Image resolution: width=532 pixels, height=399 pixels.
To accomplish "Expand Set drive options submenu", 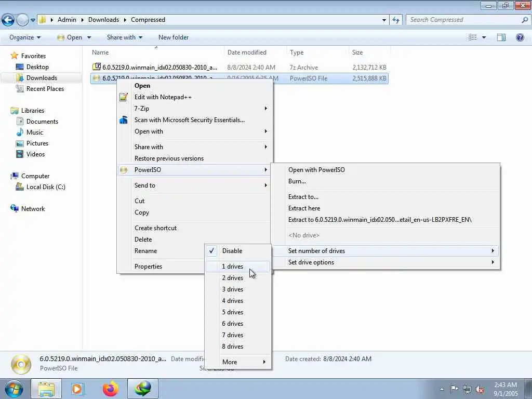I will pyautogui.click(x=385, y=262).
